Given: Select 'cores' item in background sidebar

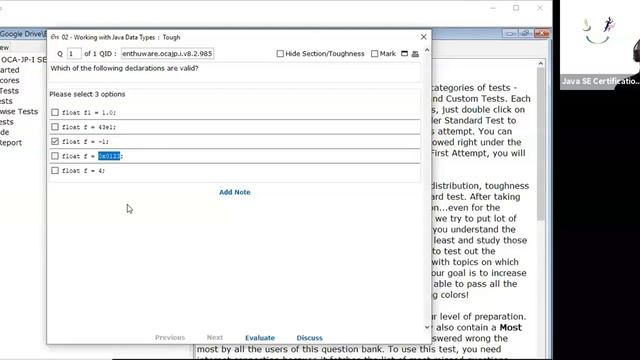Looking at the screenshot, I should pos(10,80).
